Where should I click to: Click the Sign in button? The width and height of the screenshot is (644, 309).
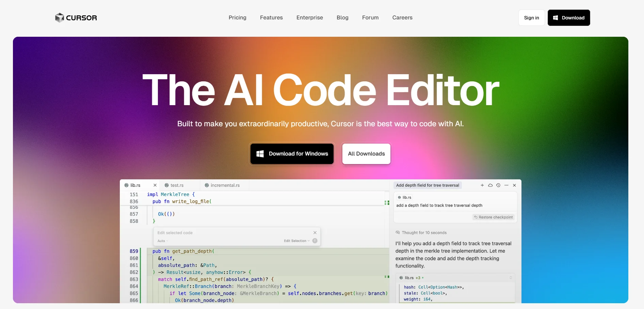(x=531, y=18)
